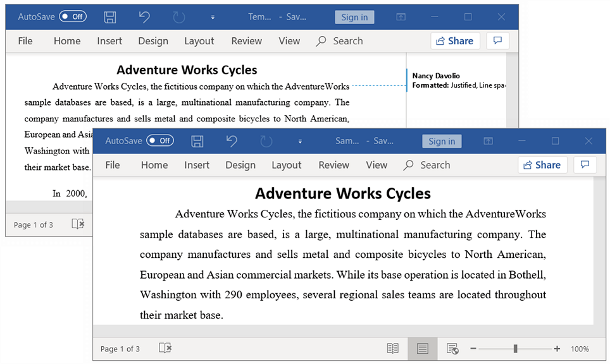Click Save icon in the front Word window
Viewport: 610px width, 364px height.
[x=197, y=141]
